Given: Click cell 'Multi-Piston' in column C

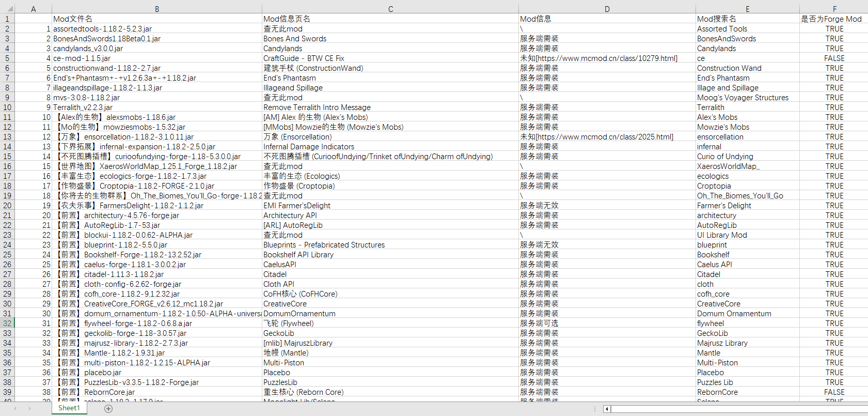Looking at the screenshot, I should point(390,363).
